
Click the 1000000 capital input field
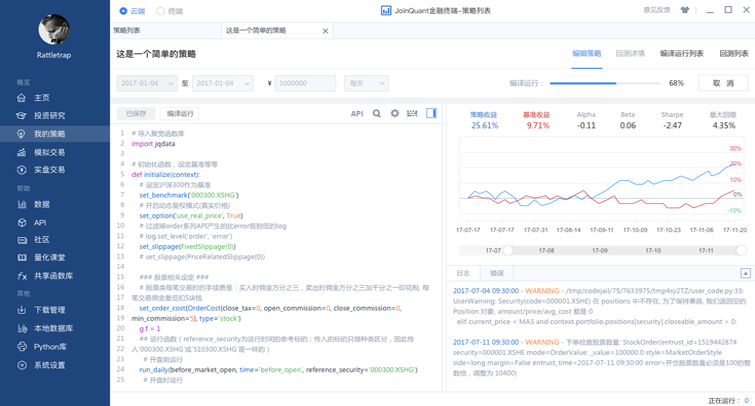305,83
